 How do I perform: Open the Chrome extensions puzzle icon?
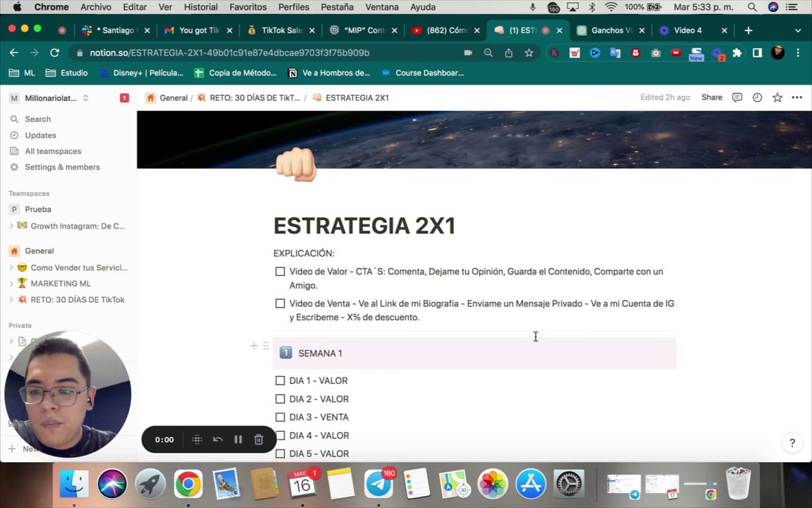coord(737,53)
